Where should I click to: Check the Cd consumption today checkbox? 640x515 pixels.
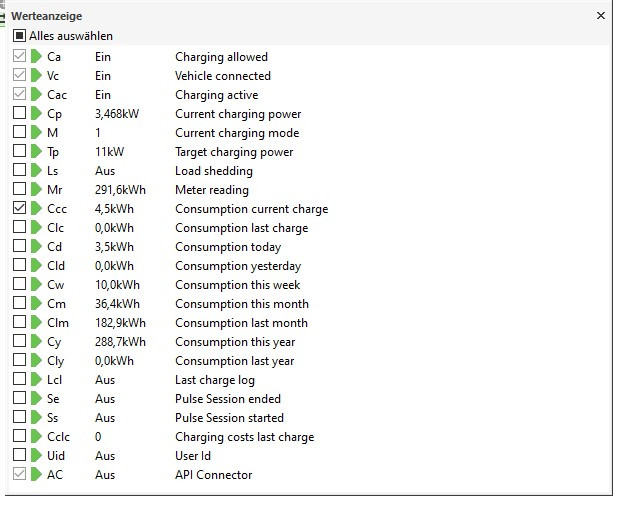pyautogui.click(x=19, y=247)
